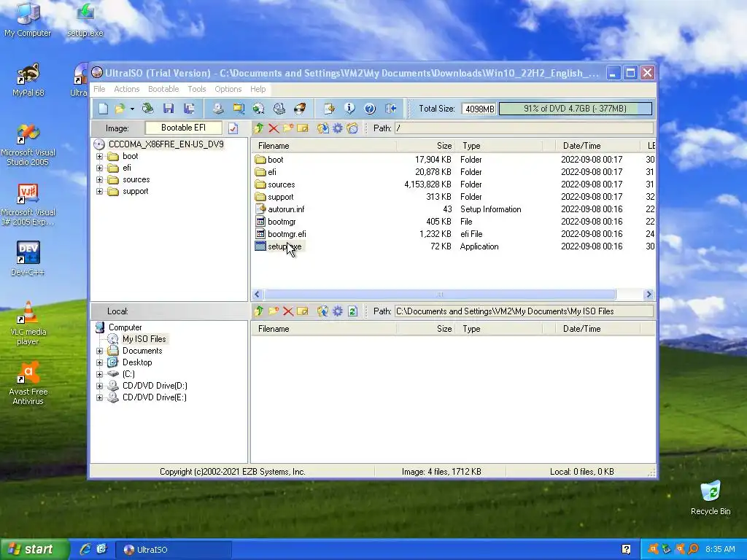747x560 pixels.
Task: Select CCCOMA_X86FRE_EN-US_DV9 root node
Action: (166, 144)
